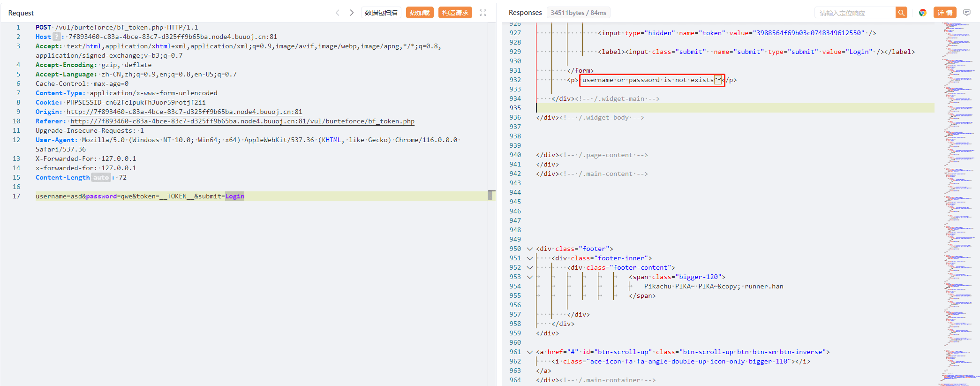The image size is (980, 386).
Task: Click the comment bubble icon in Responses header
Action: pyautogui.click(x=967, y=13)
